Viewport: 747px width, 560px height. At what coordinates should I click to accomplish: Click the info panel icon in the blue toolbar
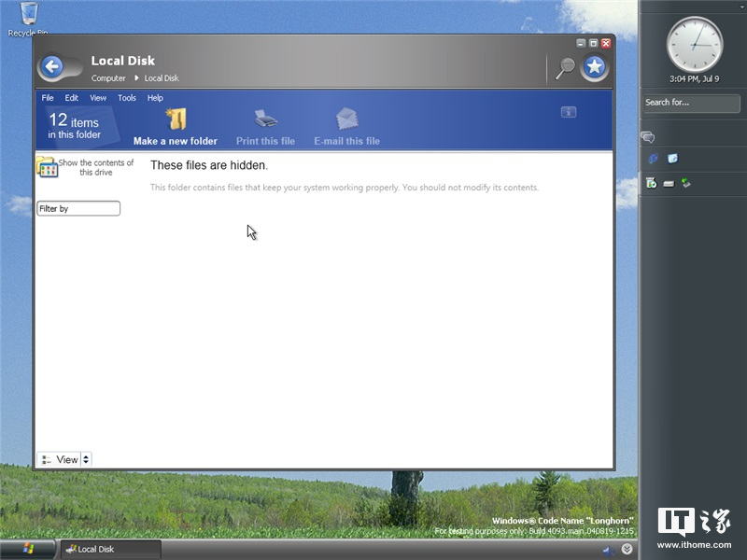[x=569, y=112]
